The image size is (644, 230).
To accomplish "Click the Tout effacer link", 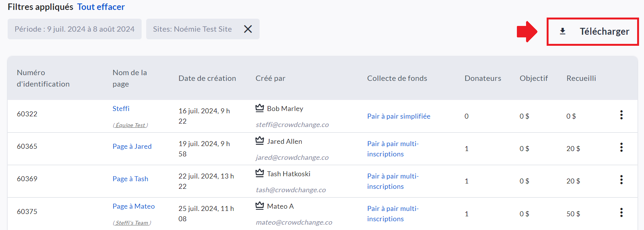I will point(101,7).
